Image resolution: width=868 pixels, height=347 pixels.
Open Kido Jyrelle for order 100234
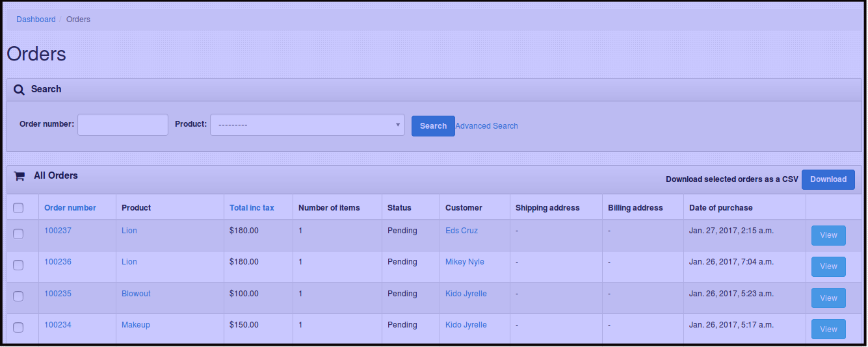466,325
